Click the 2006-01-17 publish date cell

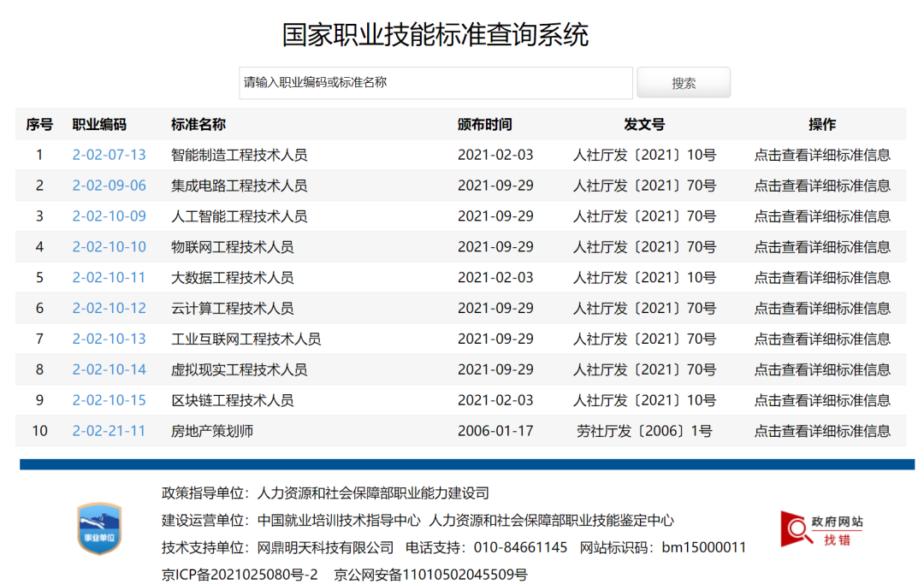pos(495,430)
